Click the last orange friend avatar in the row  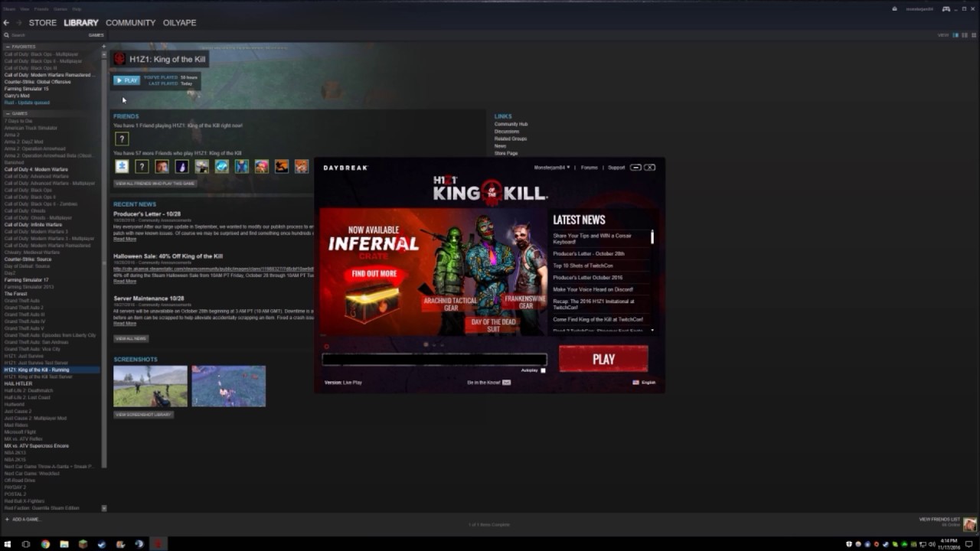click(x=302, y=166)
